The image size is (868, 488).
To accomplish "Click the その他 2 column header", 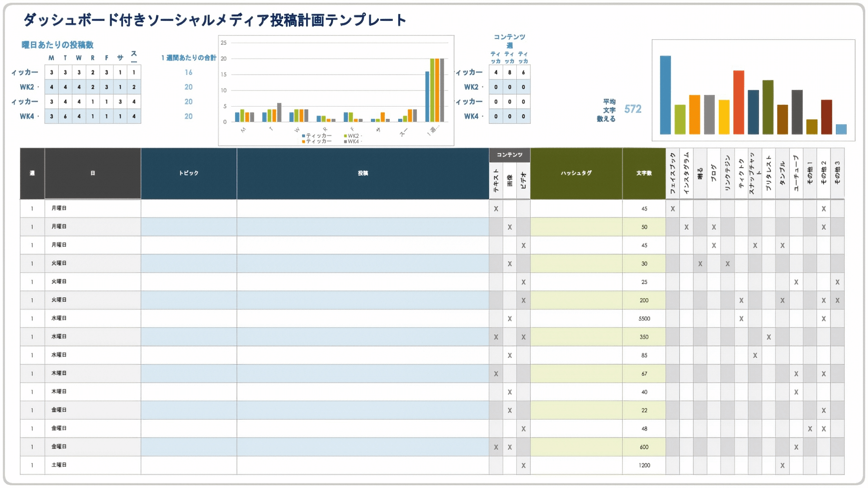I will (x=824, y=174).
